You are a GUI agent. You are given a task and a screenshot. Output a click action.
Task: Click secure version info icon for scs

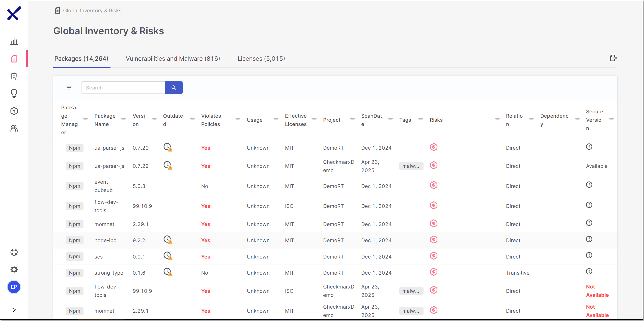pyautogui.click(x=589, y=255)
